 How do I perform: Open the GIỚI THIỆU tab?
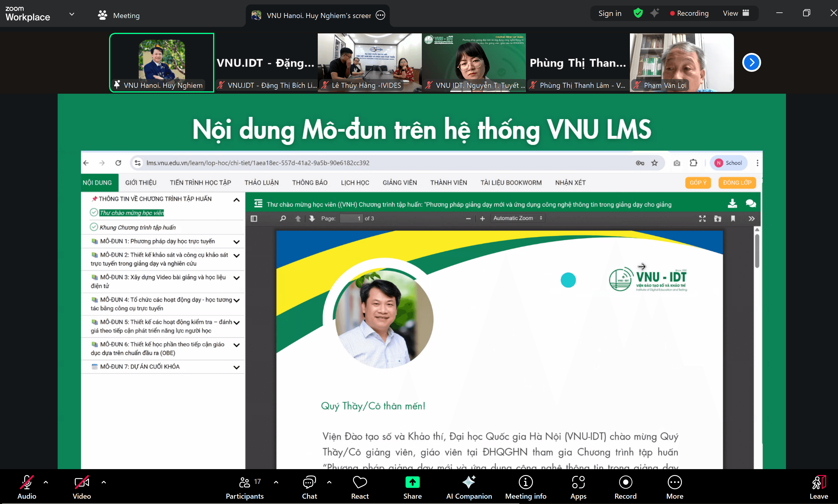coord(141,182)
